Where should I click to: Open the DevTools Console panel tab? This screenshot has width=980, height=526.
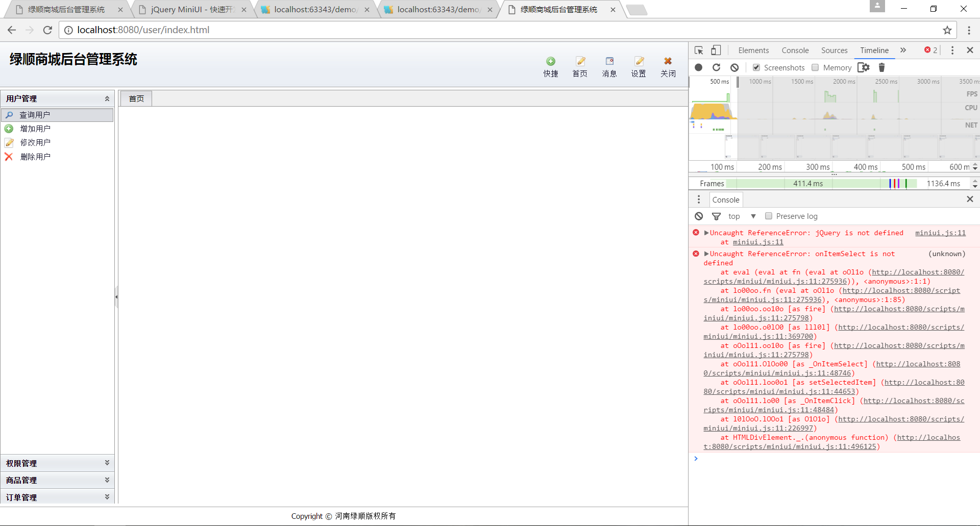795,51
